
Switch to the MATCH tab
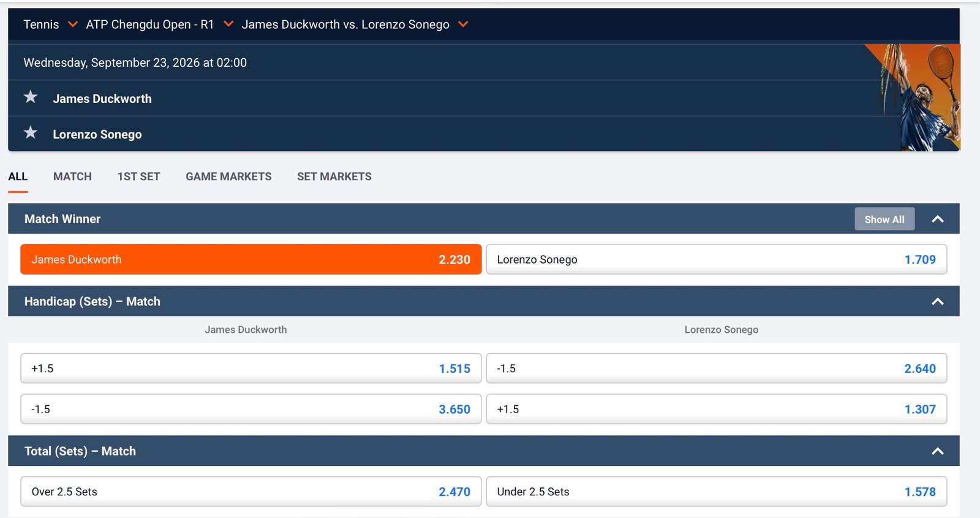(x=72, y=177)
